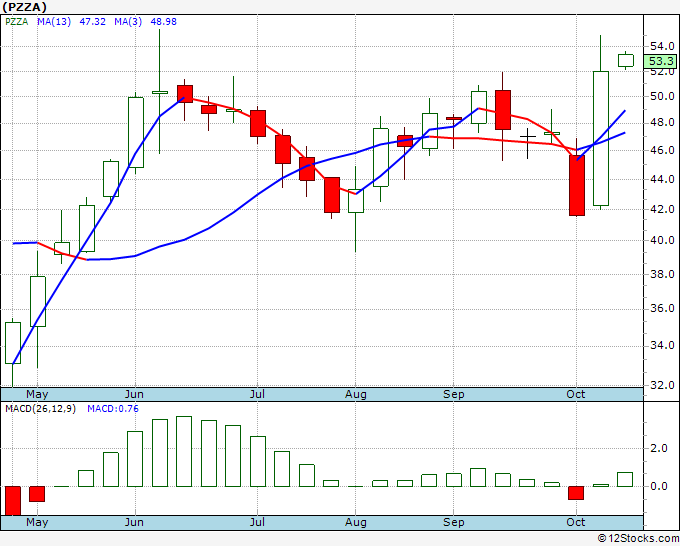Click the MA(13) value 47.32
The image size is (680, 546).
(x=92, y=22)
